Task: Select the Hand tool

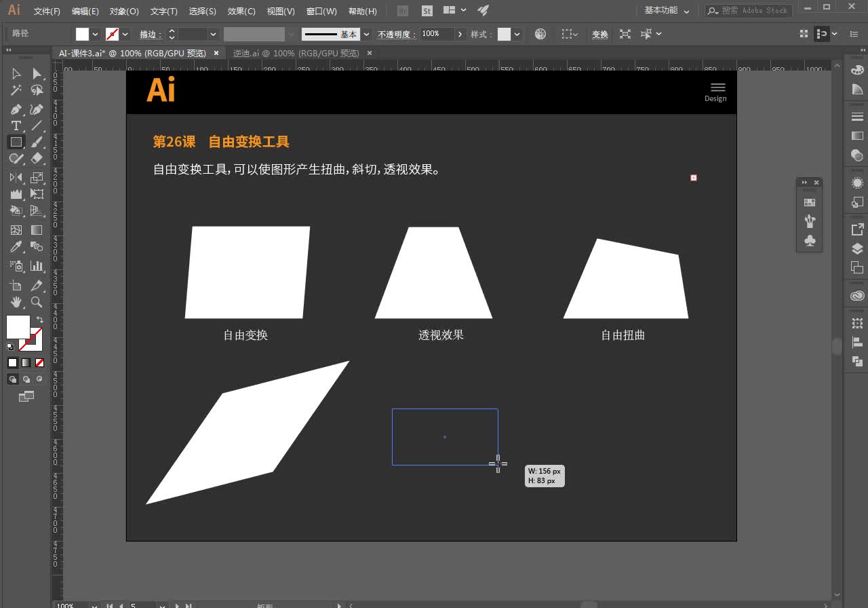Action: [x=16, y=302]
